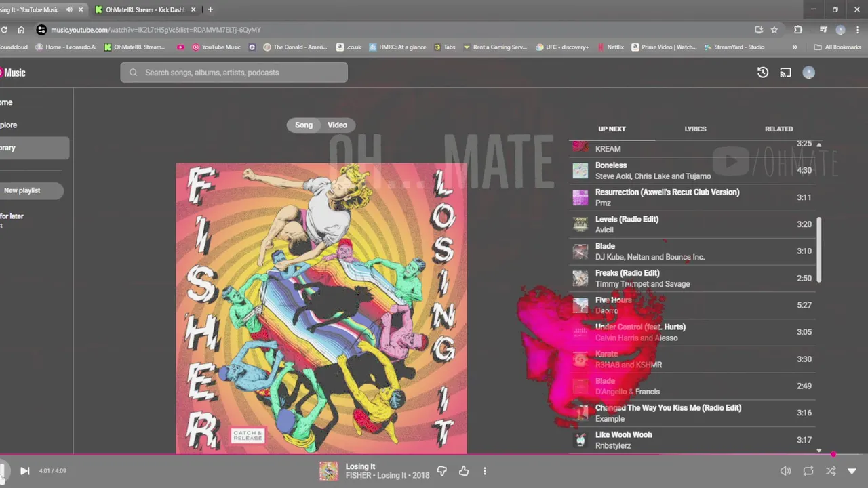
Task: Click the small album thumbnail in player bar
Action: (x=329, y=470)
